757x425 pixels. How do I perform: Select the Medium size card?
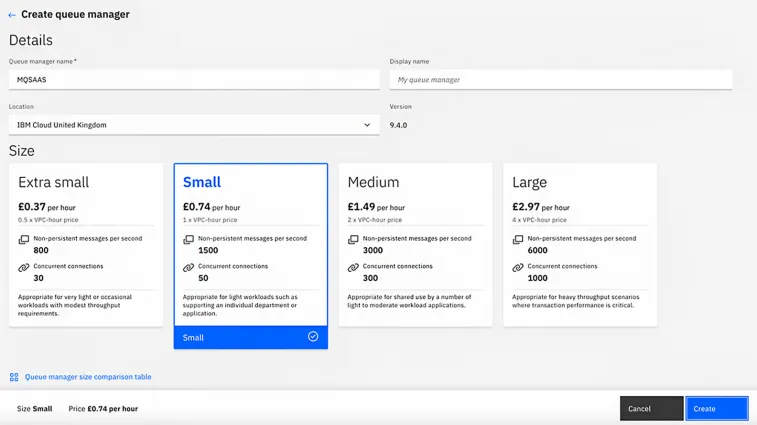point(416,245)
